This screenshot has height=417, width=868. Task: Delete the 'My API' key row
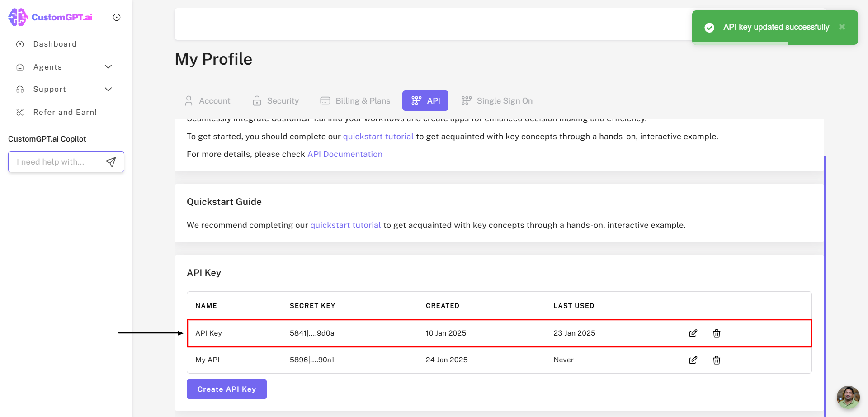tap(717, 360)
